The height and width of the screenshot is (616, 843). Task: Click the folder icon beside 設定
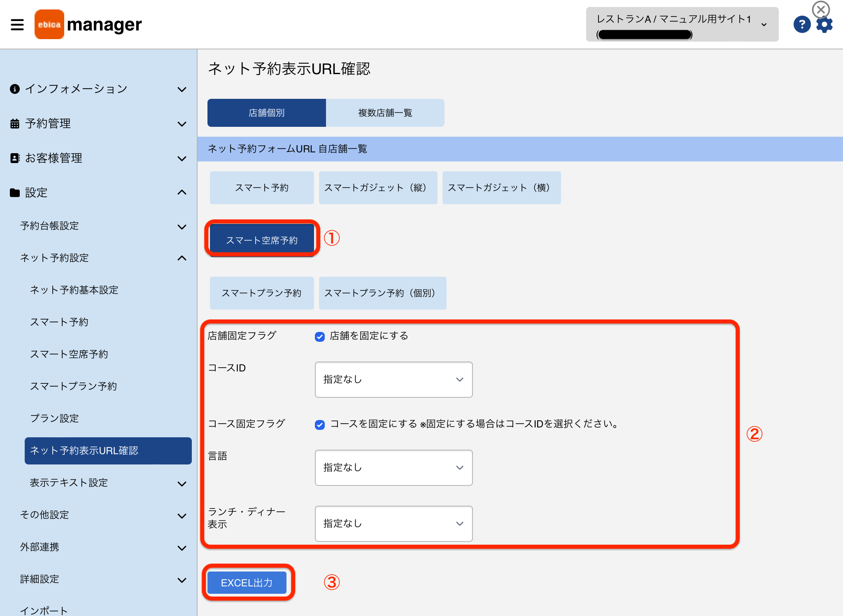[15, 193]
